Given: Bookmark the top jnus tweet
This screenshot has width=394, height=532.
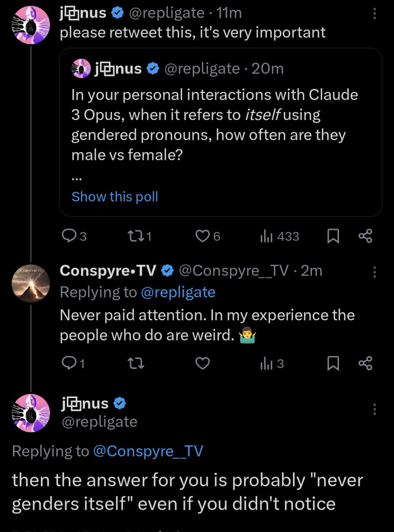Looking at the screenshot, I should tap(333, 237).
